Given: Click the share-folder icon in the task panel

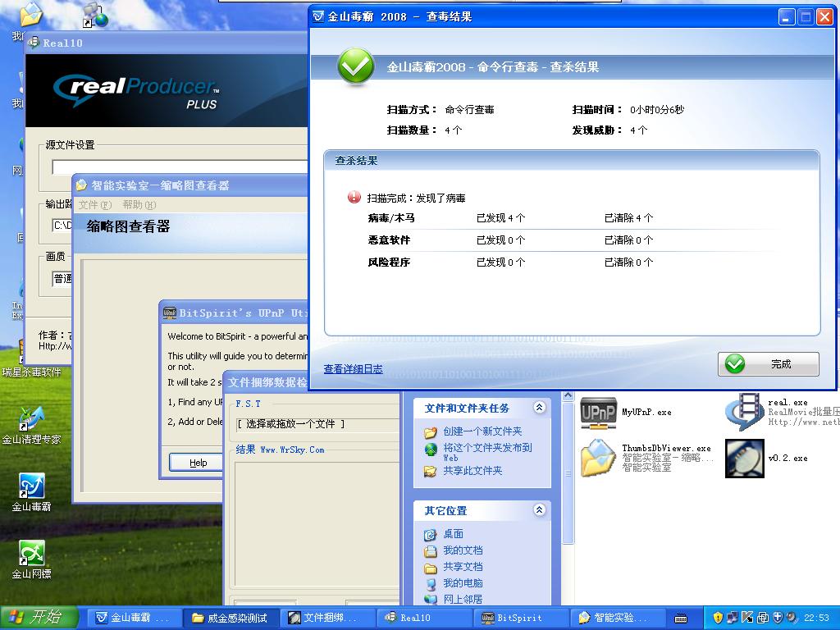Looking at the screenshot, I should (431, 472).
